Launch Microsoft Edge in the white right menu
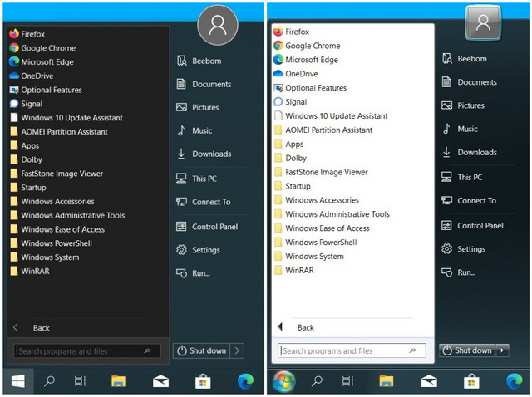Image resolution: width=532 pixels, height=397 pixels. pos(306,60)
